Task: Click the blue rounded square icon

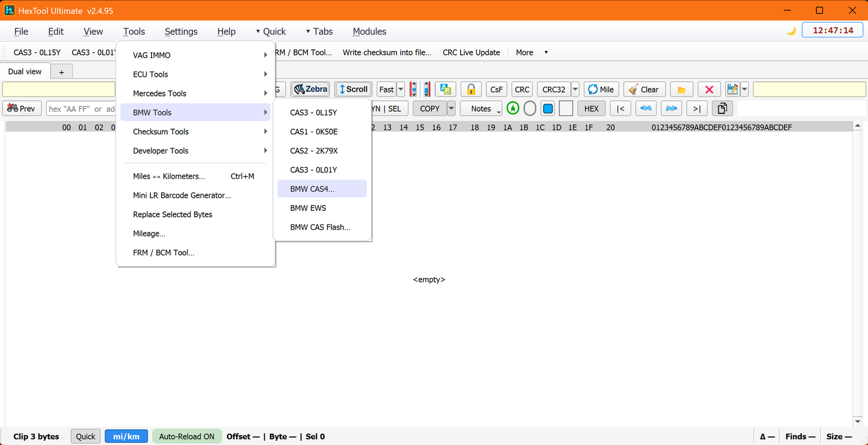Action: (x=548, y=108)
